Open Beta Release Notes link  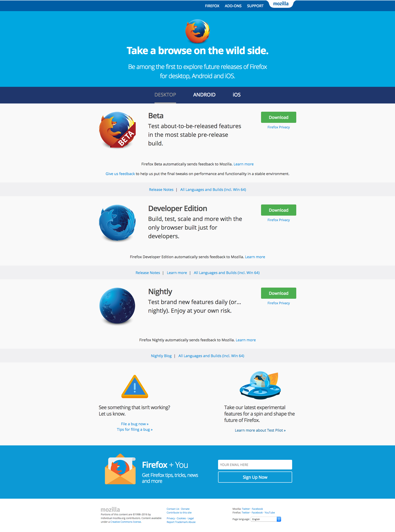(x=161, y=189)
